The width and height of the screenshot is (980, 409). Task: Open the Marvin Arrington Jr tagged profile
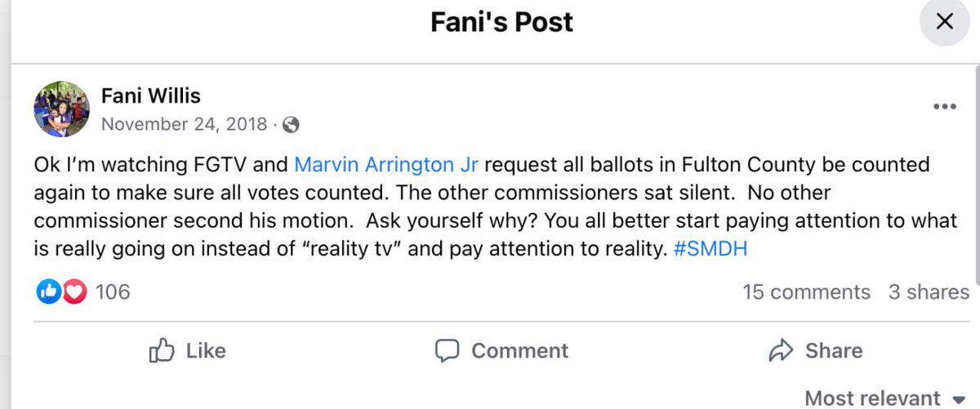[x=386, y=164]
